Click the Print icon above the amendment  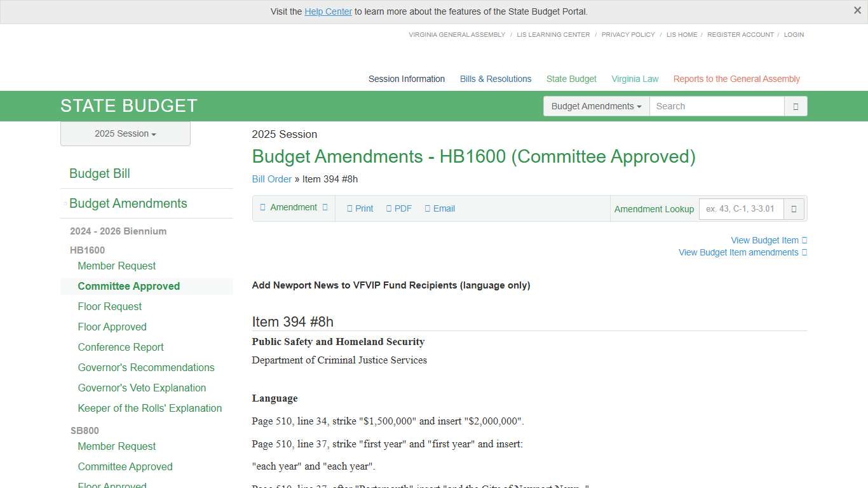351,208
